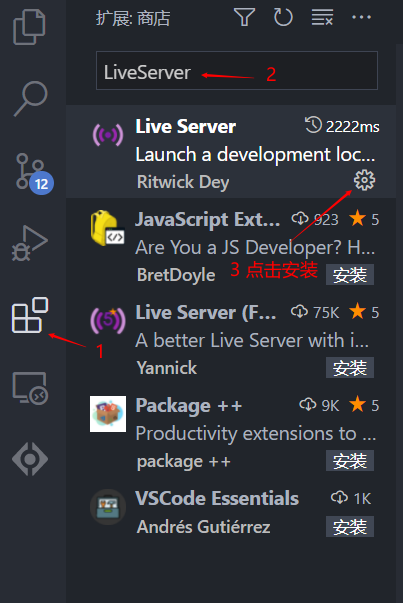This screenshot has width=403, height=603.
Task: Open the Remote Explorer icon
Action: tap(30, 388)
